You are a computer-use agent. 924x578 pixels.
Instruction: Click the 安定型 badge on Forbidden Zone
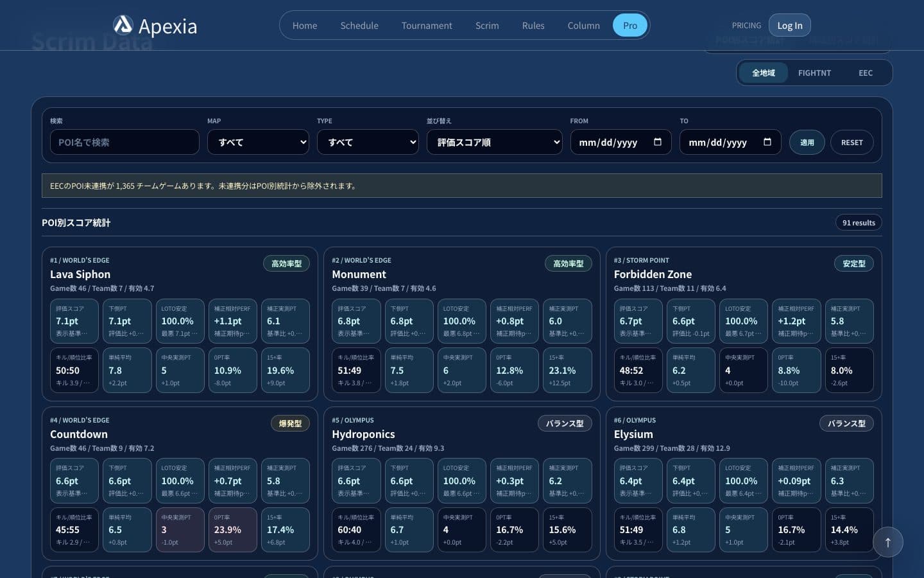854,264
